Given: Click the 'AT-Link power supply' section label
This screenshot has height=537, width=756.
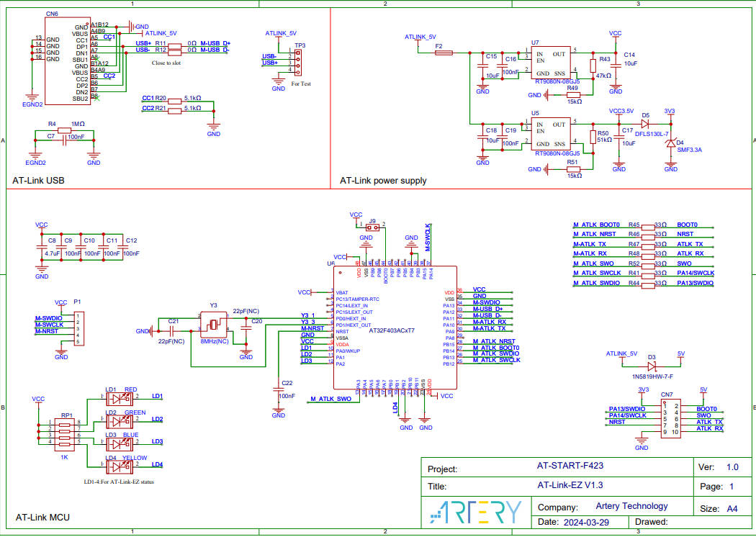Looking at the screenshot, I should click(383, 181).
